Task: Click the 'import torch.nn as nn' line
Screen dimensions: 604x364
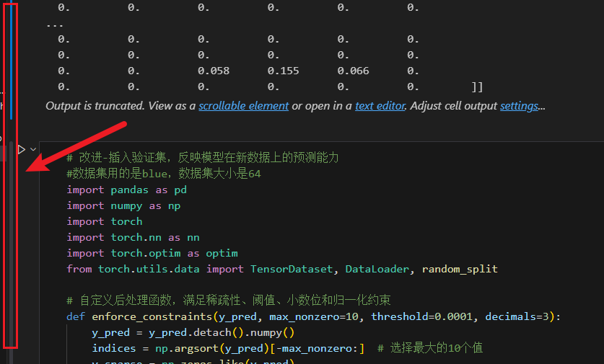Action: pyautogui.click(x=134, y=237)
